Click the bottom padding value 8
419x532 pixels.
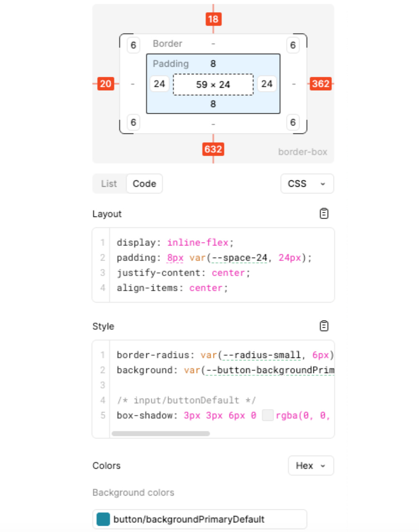(x=213, y=104)
